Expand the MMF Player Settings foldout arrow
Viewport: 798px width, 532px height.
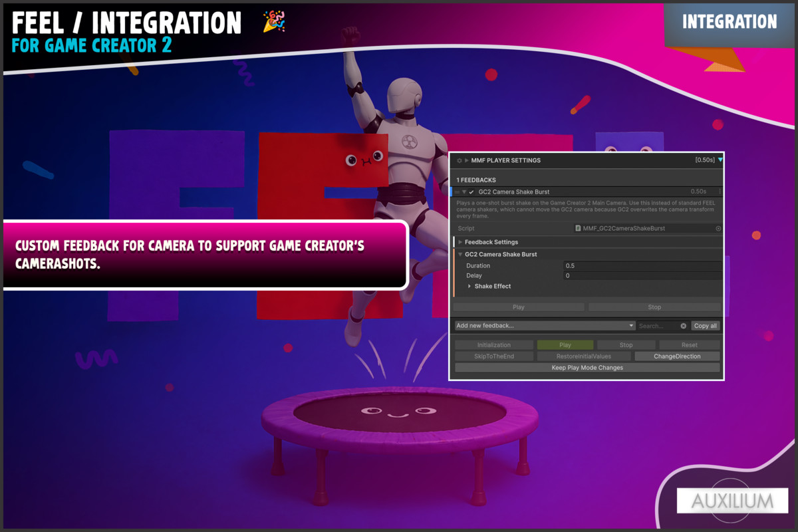467,160
